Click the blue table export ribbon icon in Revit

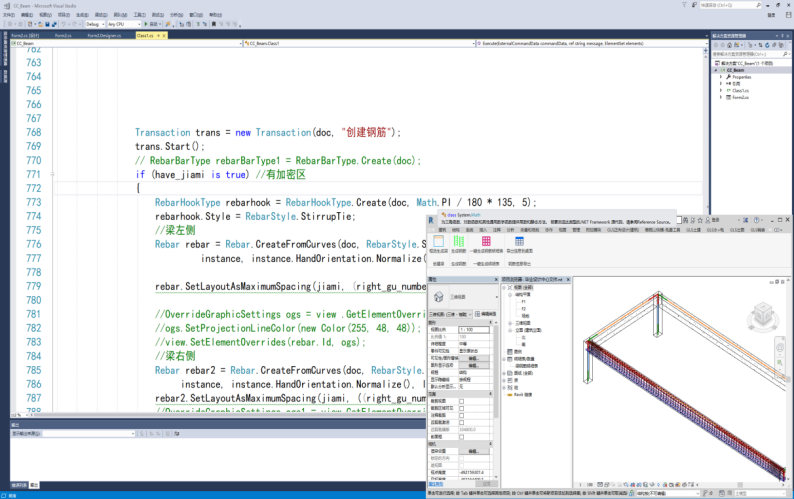click(520, 241)
